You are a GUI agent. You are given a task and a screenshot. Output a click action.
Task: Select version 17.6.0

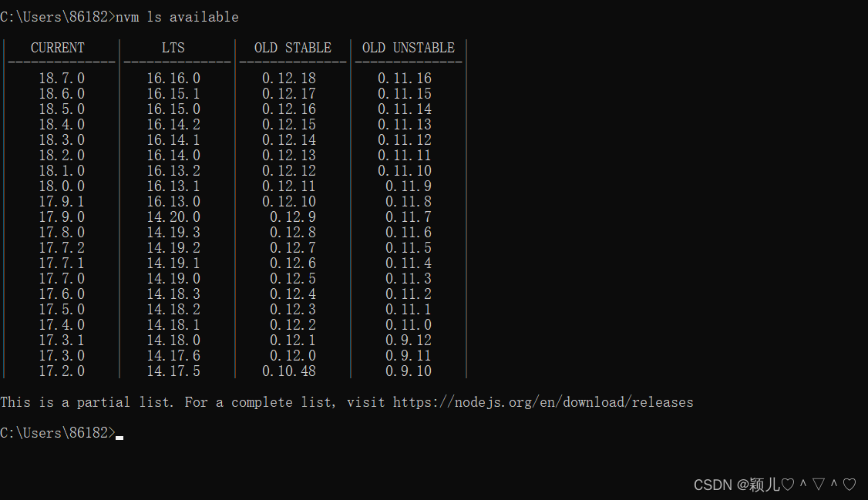[62, 294]
